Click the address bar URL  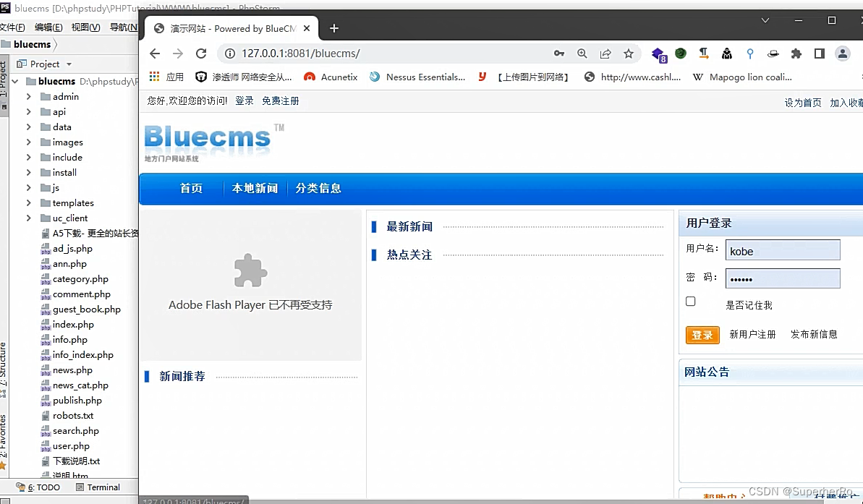300,54
